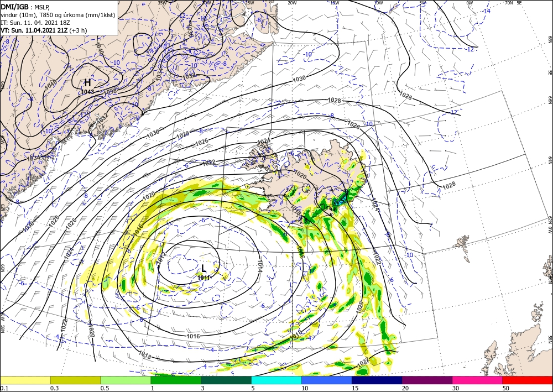
Task: Pick the cyan 5–10 legend color band
Action: click(276, 380)
